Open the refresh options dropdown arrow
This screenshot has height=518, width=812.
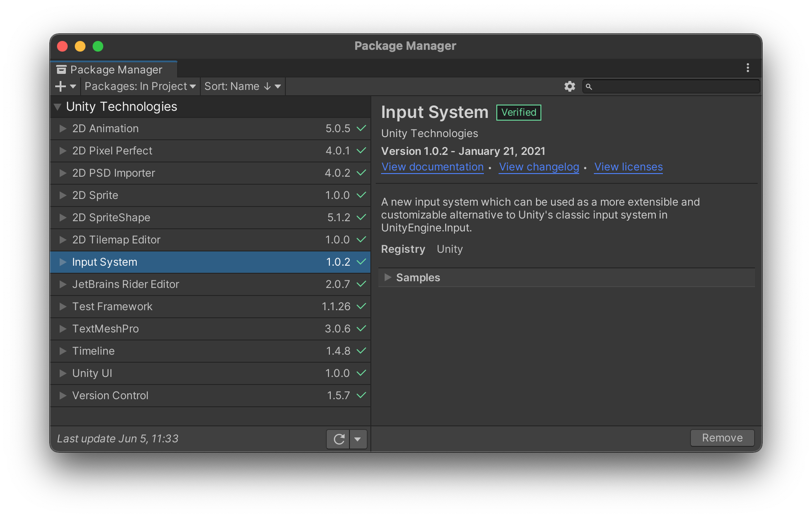coord(358,439)
